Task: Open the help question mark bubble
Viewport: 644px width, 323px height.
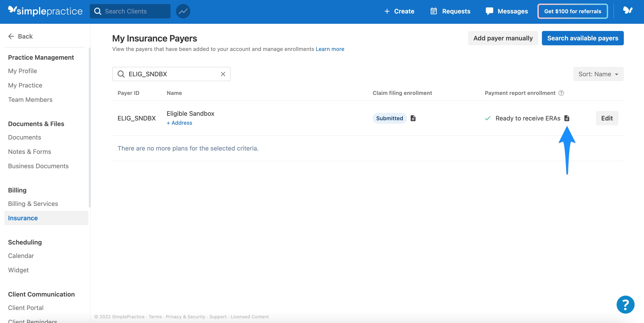Action: 626,305
